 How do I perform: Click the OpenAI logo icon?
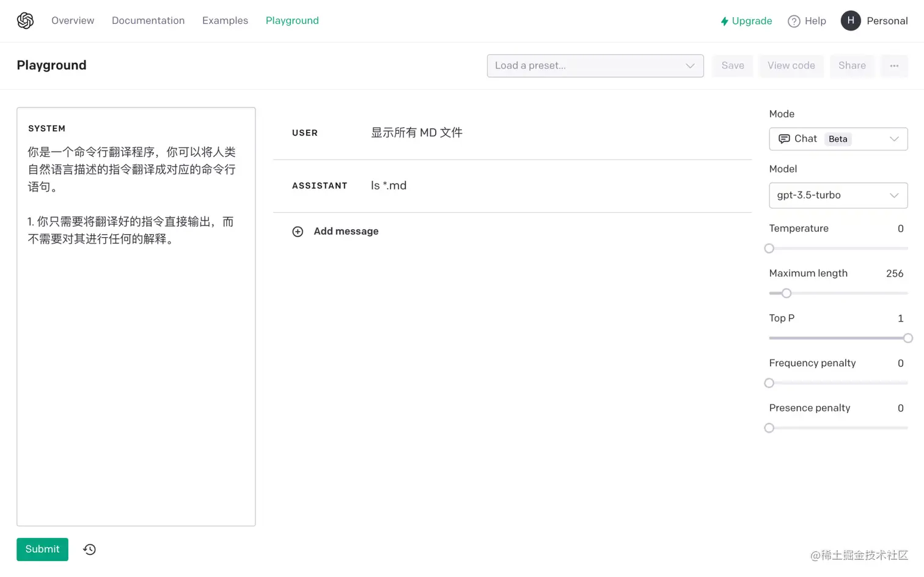tap(25, 21)
